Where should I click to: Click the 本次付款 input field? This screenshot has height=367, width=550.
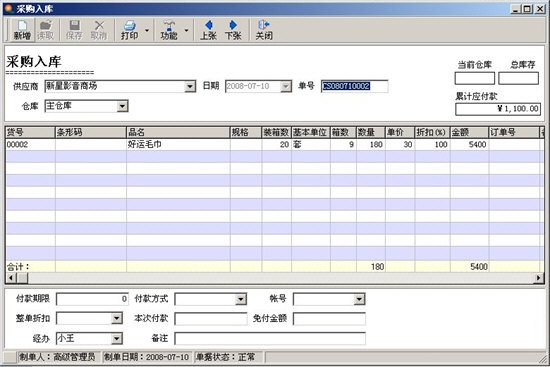pos(211,319)
